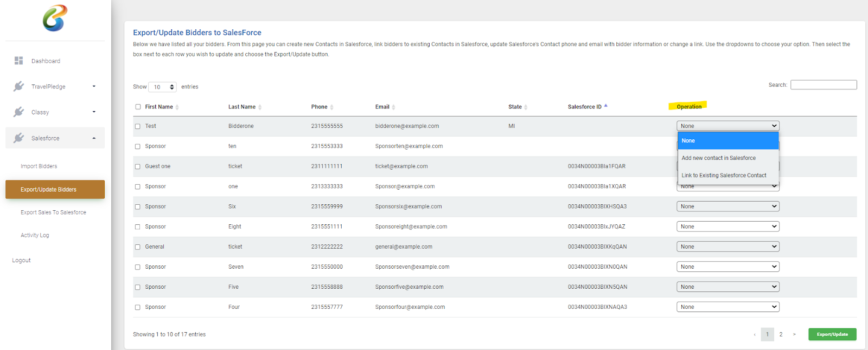Sort by State column arrows

point(526,107)
